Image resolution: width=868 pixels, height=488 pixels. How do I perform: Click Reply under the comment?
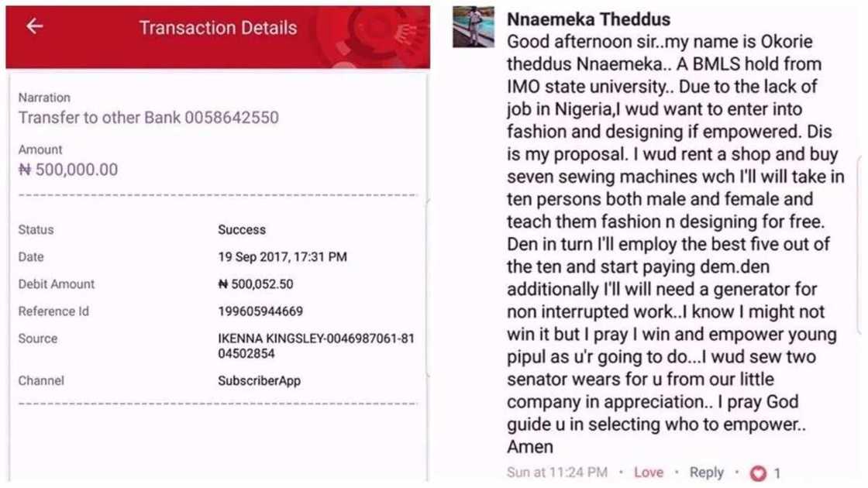coord(706,472)
